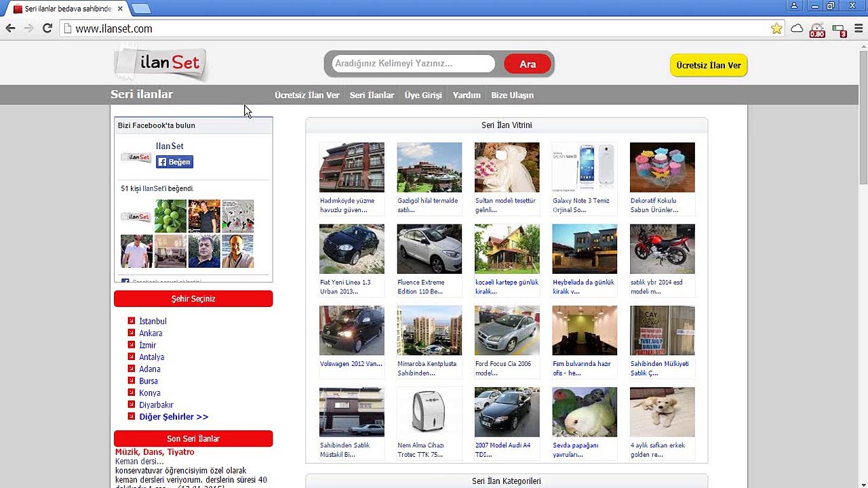The image size is (868, 488).
Task: Open Sevda papağanı yavruları listing thumbnail
Action: (x=585, y=412)
